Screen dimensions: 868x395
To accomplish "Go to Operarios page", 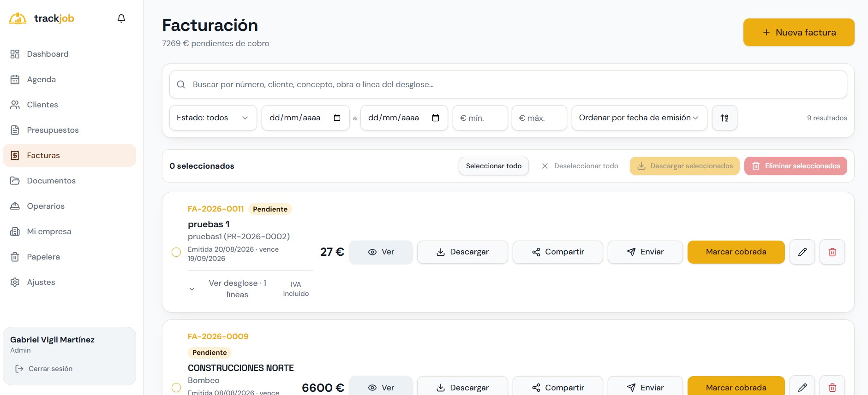I will tap(69, 206).
